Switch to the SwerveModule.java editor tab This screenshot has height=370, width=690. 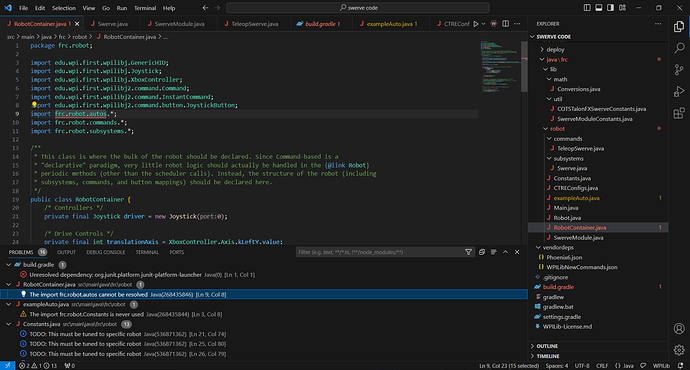point(179,24)
